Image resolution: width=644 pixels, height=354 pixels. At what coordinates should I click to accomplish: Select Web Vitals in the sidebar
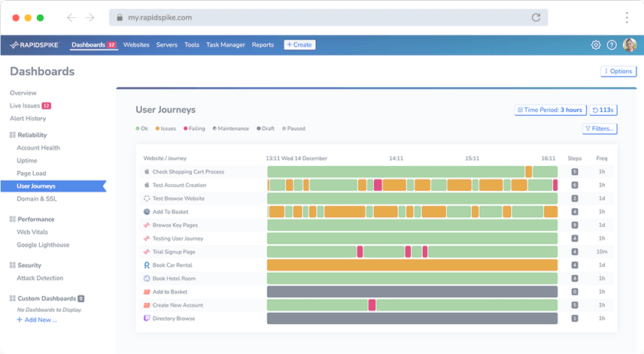pos(32,232)
